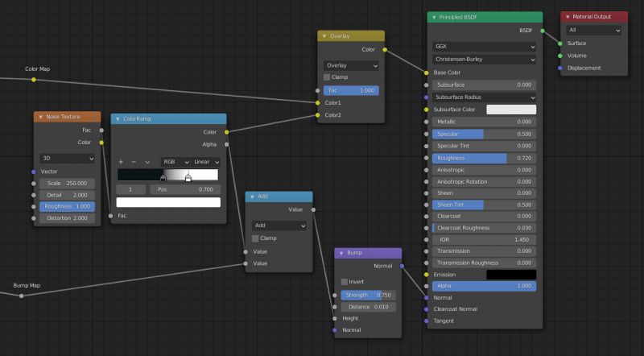Click the Add node Value output socket
The height and width of the screenshot is (356, 644).
(313, 209)
